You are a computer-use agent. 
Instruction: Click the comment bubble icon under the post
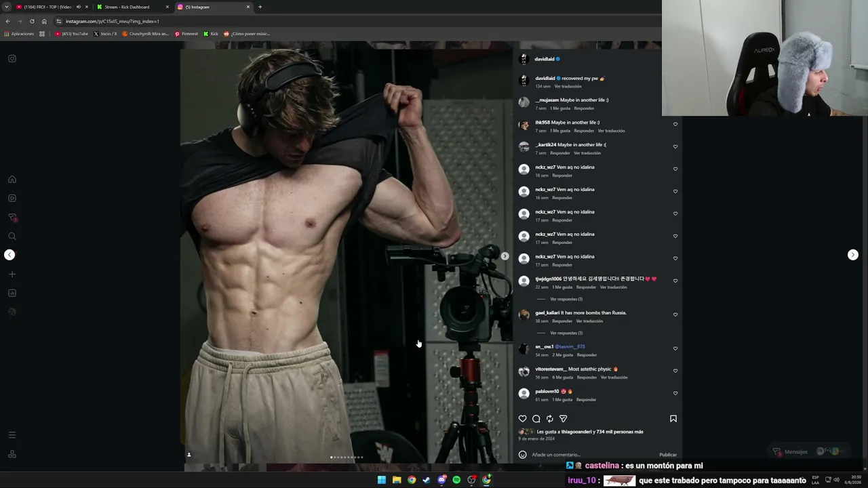tap(536, 419)
